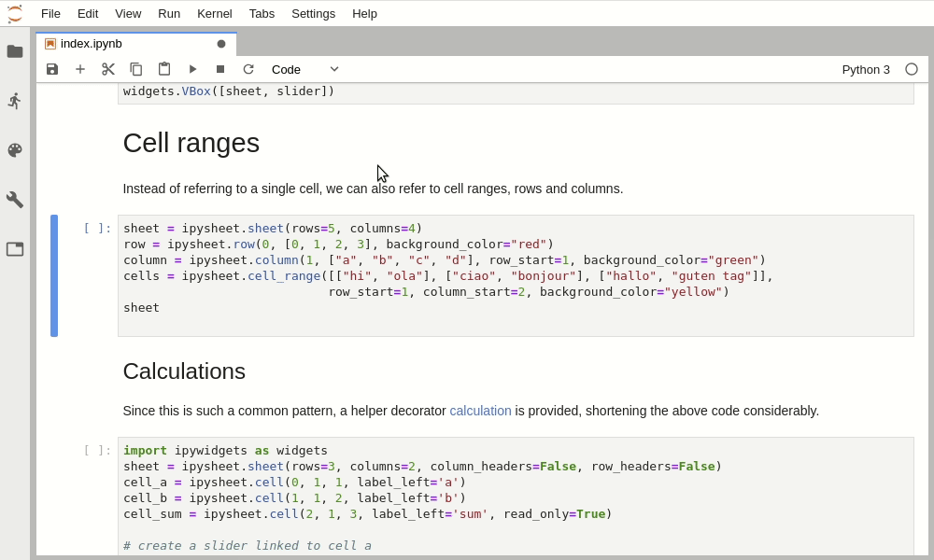Copy the selected cell with copy icon

(136, 69)
